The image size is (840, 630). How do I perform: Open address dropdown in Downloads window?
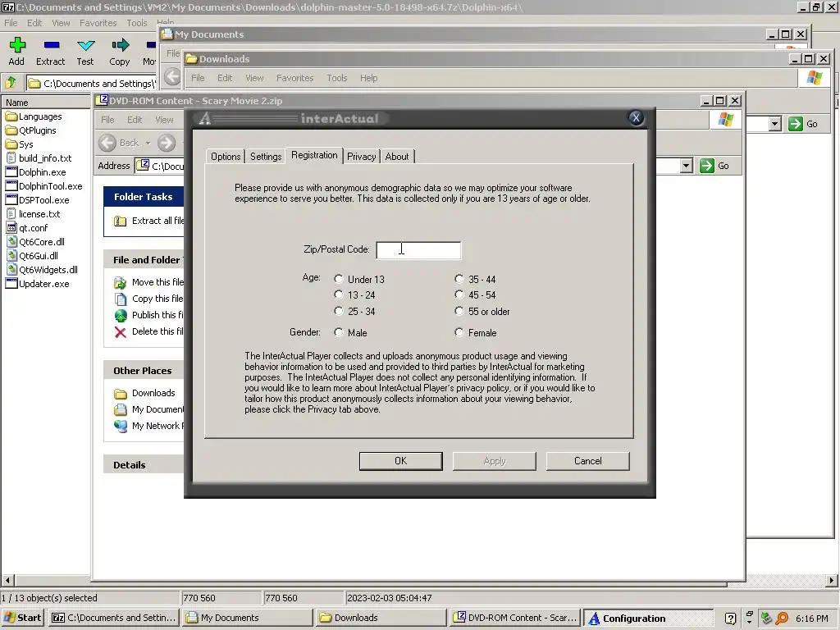click(x=774, y=124)
